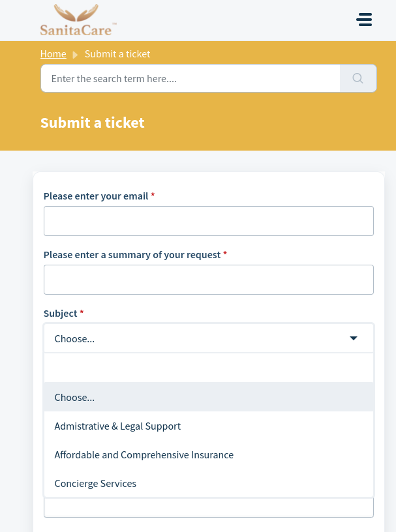The height and width of the screenshot is (532, 396).
Task: Click the Submit a ticket breadcrumb
Action: pos(117,54)
